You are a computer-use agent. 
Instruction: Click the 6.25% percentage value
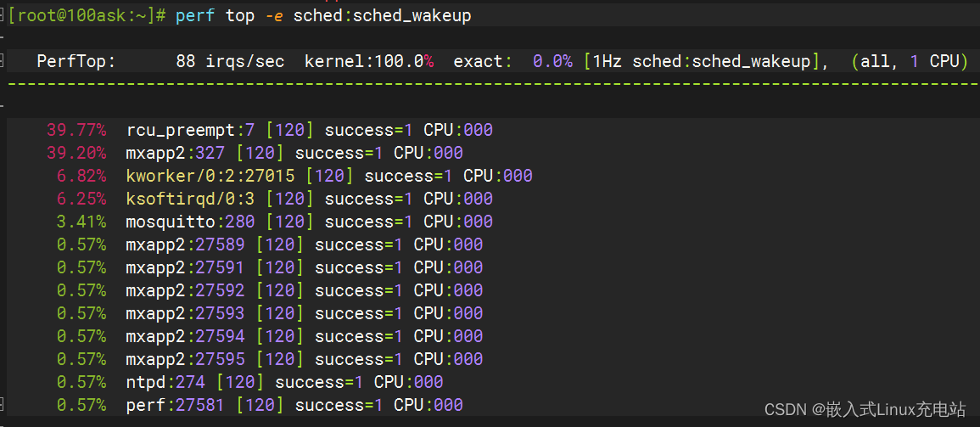click(x=81, y=199)
